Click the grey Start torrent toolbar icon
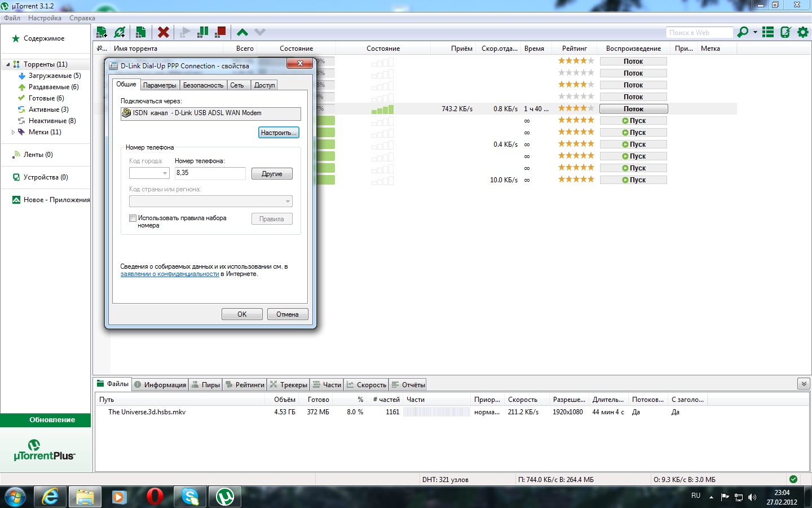The image size is (812, 508). pyautogui.click(x=185, y=32)
